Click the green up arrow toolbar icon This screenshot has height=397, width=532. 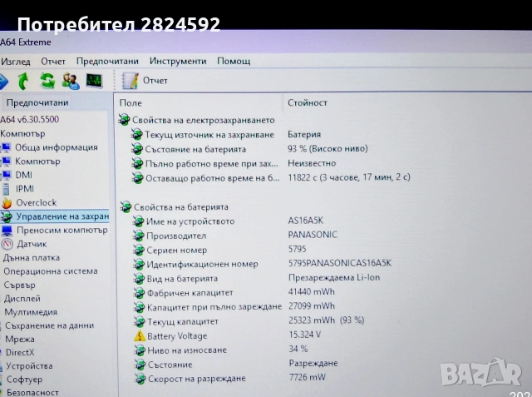[23, 81]
